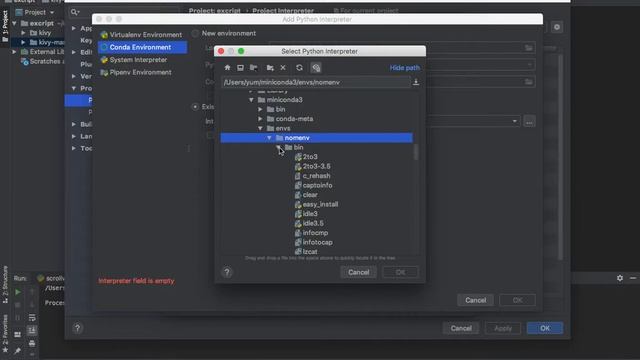Image resolution: width=640 pixels, height=360 pixels.
Task: Click the file tree scrollbar
Action: 416,152
